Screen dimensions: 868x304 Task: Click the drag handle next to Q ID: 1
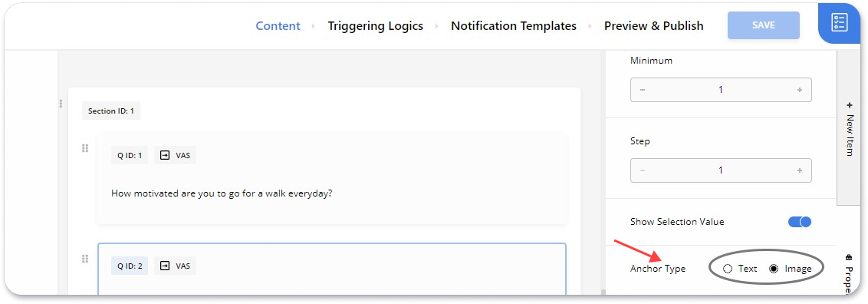point(85,148)
